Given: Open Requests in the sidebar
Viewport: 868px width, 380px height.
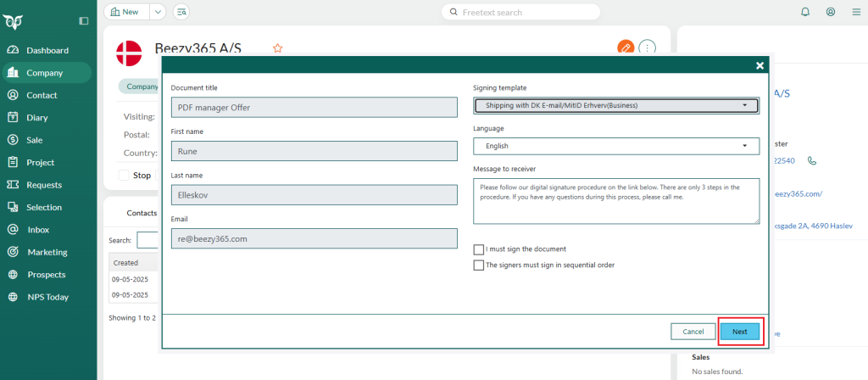Looking at the screenshot, I should tap(47, 185).
